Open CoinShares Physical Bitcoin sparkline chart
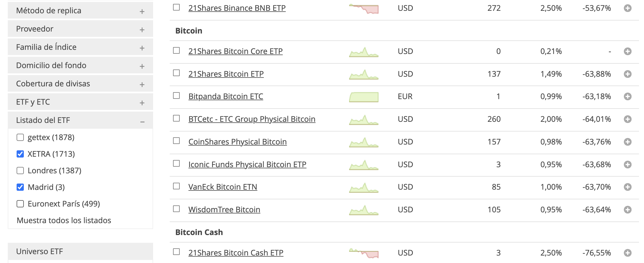Image resolution: width=644 pixels, height=263 pixels. (364, 142)
